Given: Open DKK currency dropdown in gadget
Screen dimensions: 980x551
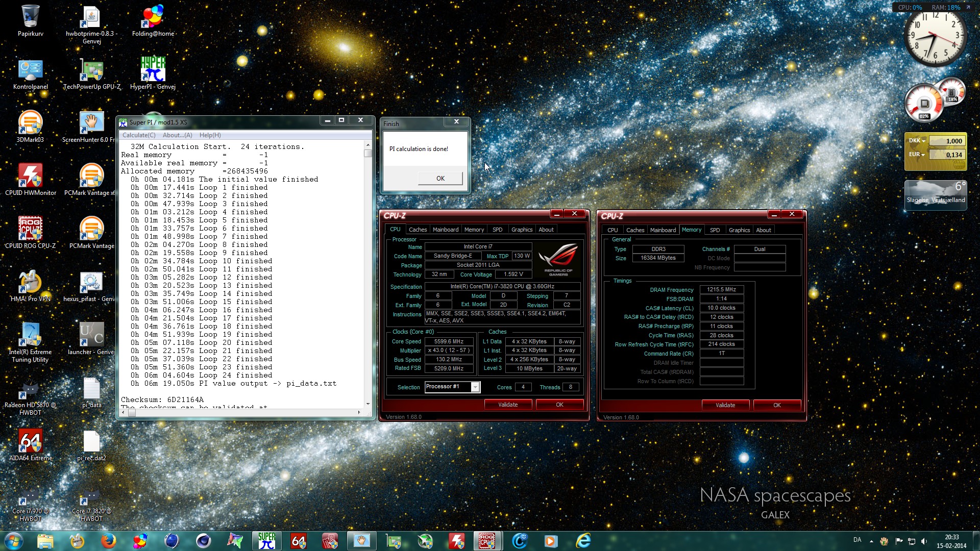Looking at the screenshot, I should click(x=917, y=141).
